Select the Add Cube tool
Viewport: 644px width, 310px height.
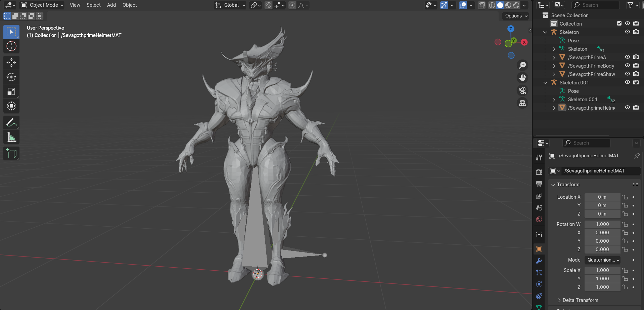(11, 154)
